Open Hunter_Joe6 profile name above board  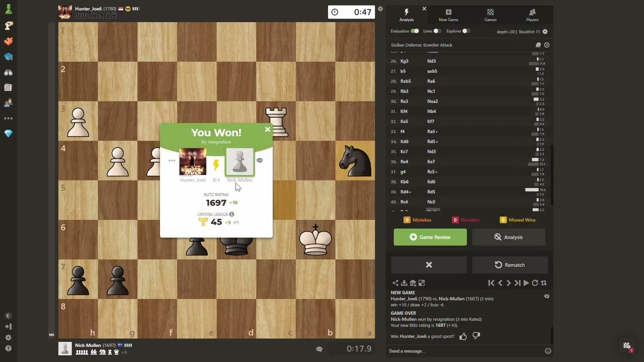click(x=88, y=9)
